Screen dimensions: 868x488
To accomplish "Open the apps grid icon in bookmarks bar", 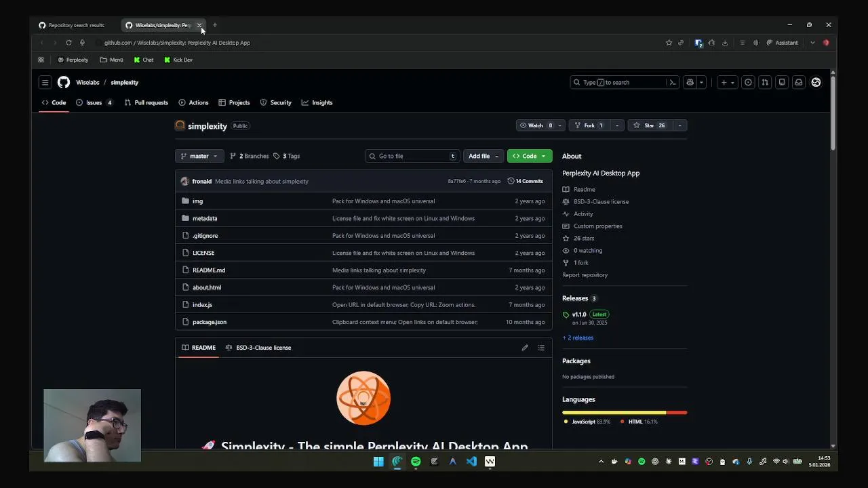I will tap(41, 60).
